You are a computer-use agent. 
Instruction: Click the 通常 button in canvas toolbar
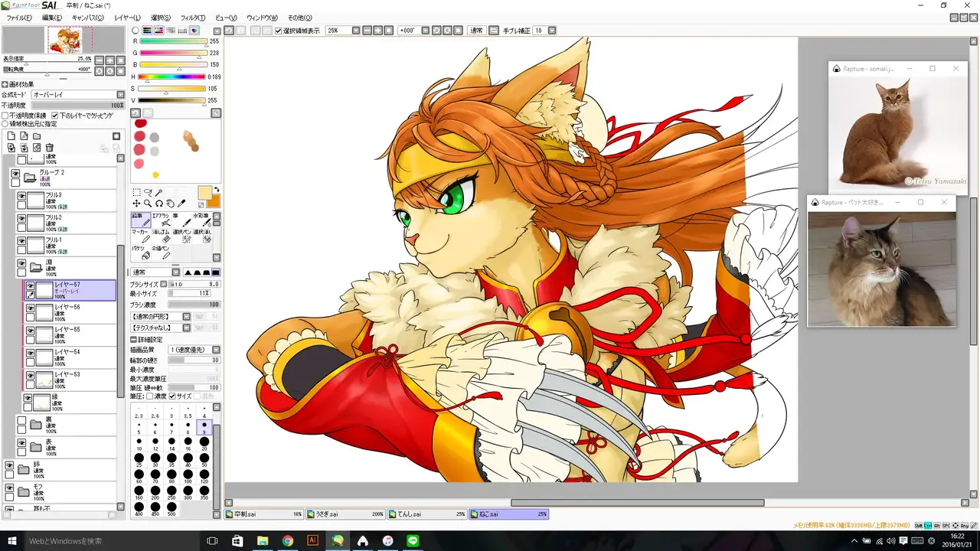(476, 31)
